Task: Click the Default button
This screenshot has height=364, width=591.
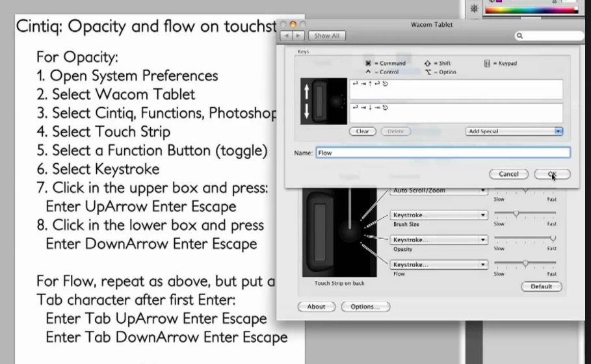Action: click(541, 287)
